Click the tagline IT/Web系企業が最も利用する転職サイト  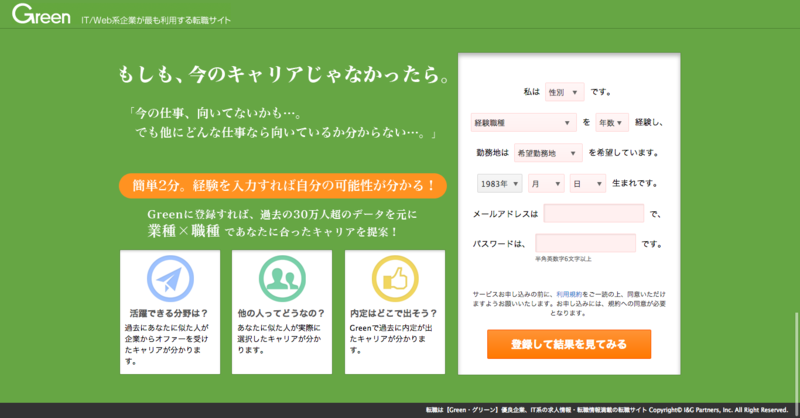tap(156, 20)
